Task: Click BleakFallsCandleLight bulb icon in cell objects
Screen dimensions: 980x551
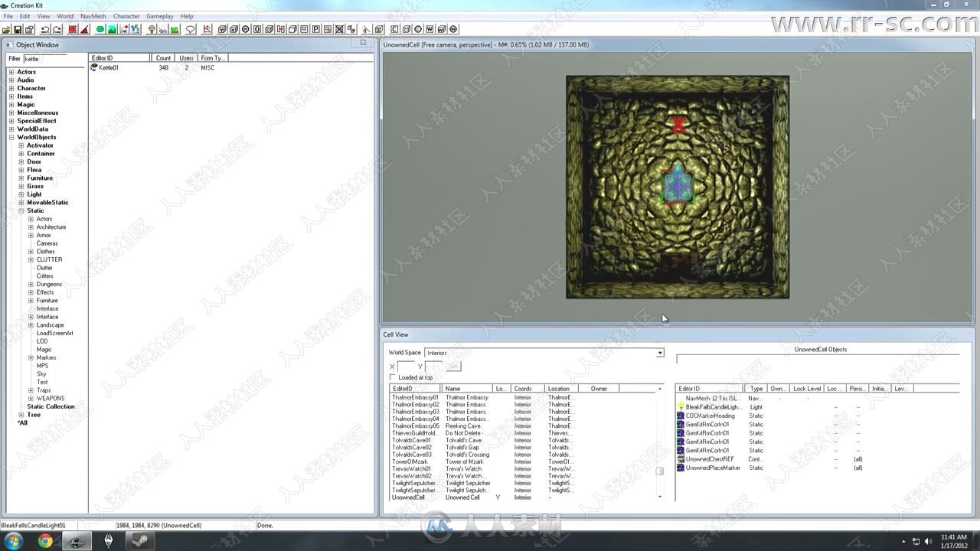Action: pyautogui.click(x=681, y=407)
